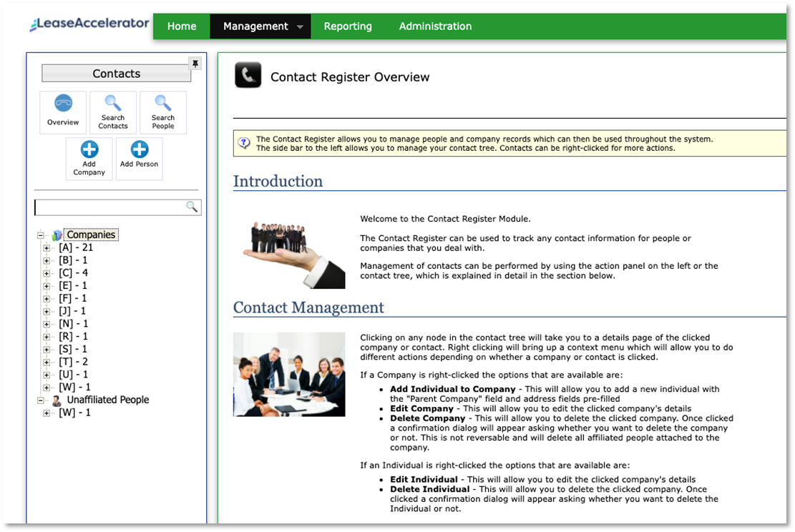Expand the [E] - 1 group

click(47, 286)
